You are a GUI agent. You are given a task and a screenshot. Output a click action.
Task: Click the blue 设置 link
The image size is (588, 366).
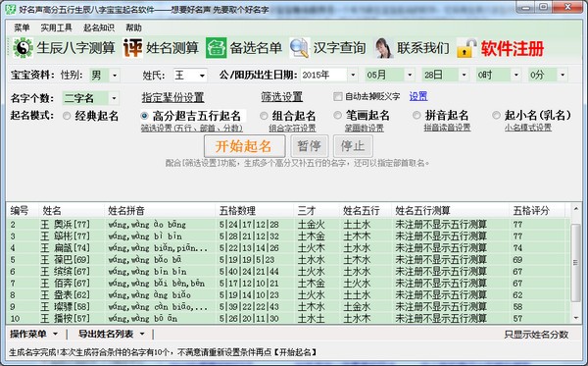click(418, 96)
